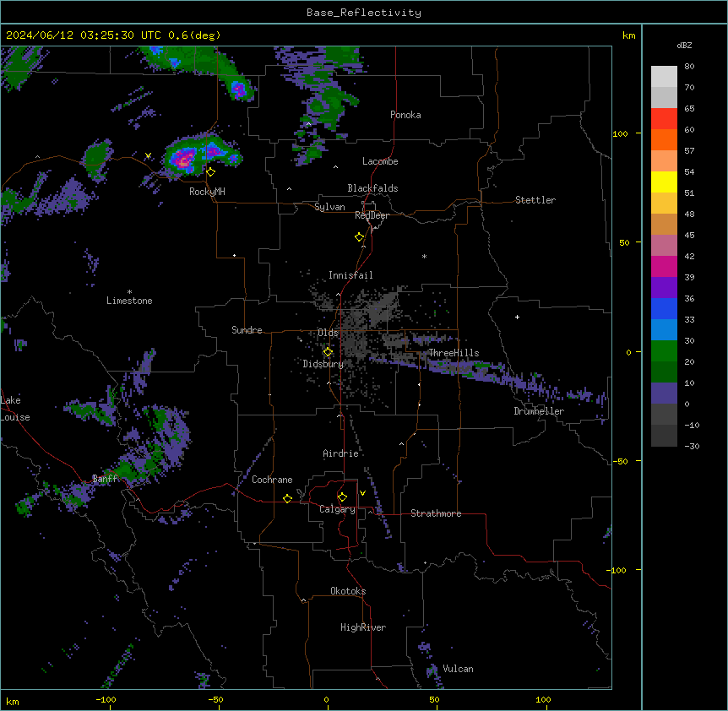The width and height of the screenshot is (728, 711).
Task: Click the RockyMH label
Action: [x=207, y=192]
